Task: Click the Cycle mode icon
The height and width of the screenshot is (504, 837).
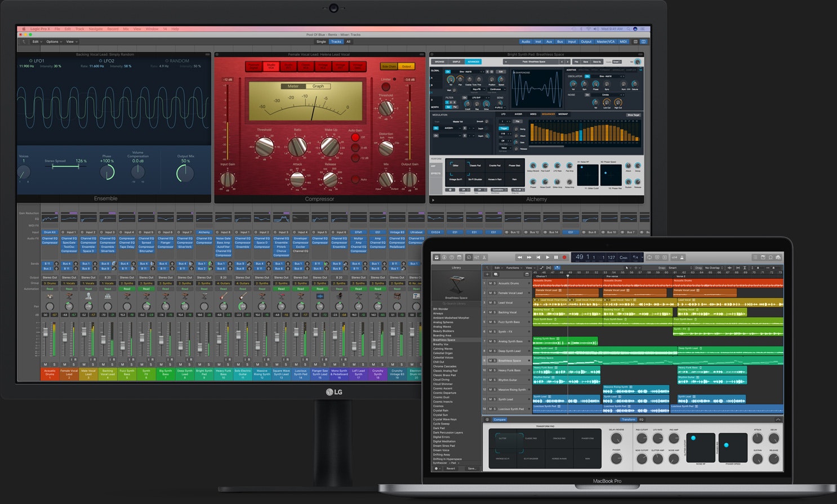Action: click(x=649, y=257)
